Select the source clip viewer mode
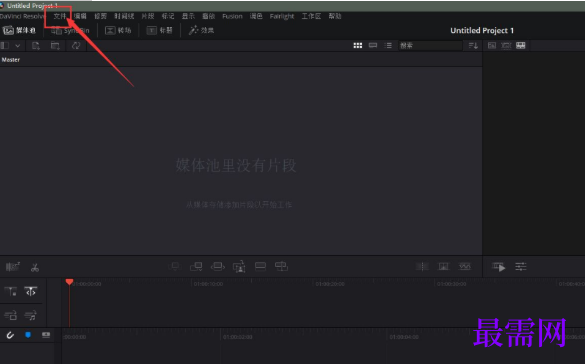This screenshot has width=585, height=364. (492, 46)
